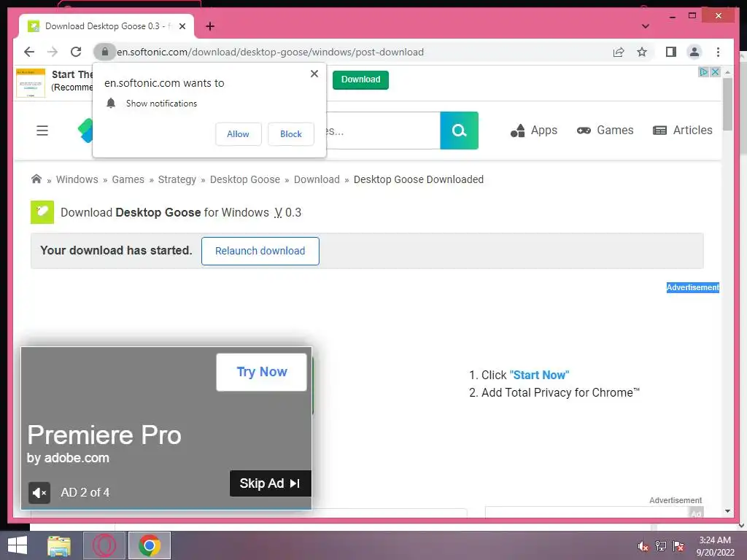Go back to the previous page
Image resolution: width=747 pixels, height=560 pixels.
click(x=29, y=52)
